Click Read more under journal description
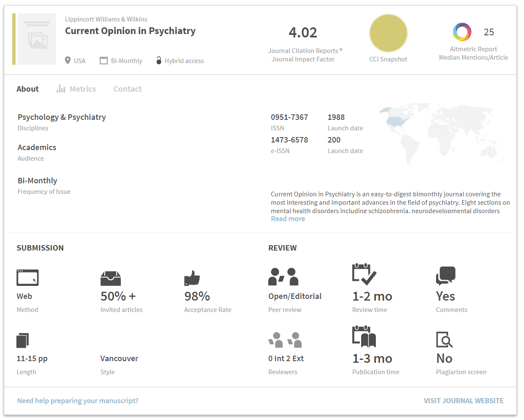Viewport: 524px width, 420px height. 288,219
